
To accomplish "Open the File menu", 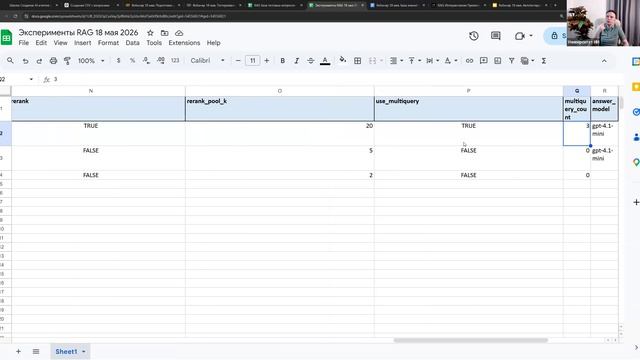I will 24,43.
